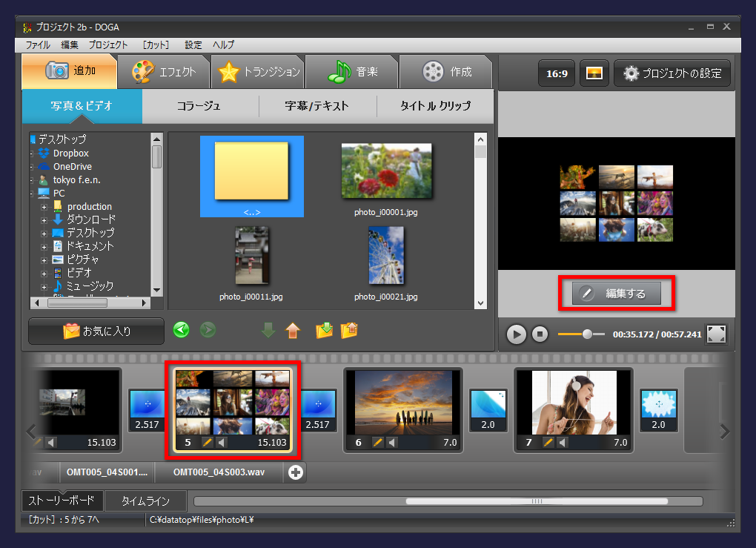The width and height of the screenshot is (756, 548).
Task: Click the green back navigation arrow
Action: 181,330
